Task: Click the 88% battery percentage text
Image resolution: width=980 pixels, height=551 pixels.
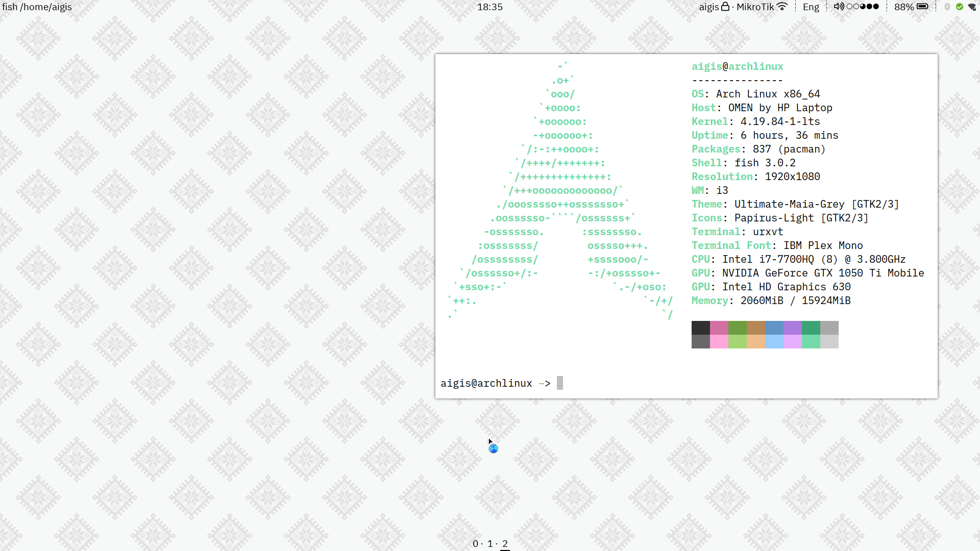Action: pyautogui.click(x=903, y=7)
